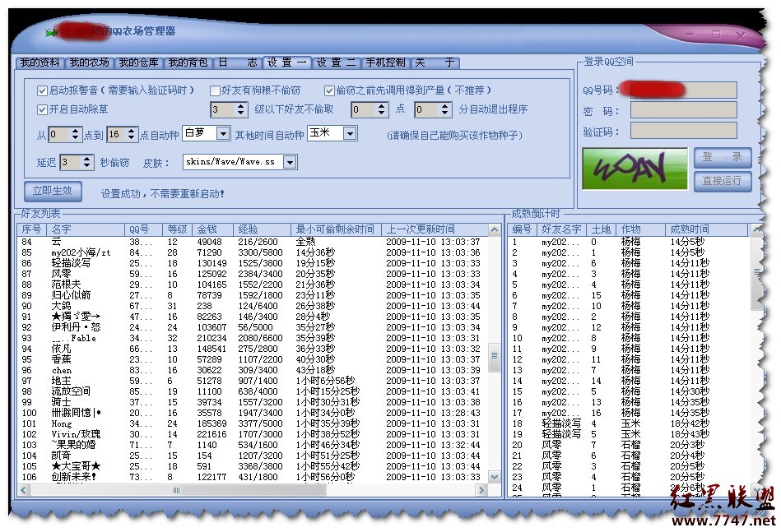The height and width of the screenshot is (532, 781).
Task: Sort countdown list by 好友名字 column
Action: click(561, 229)
